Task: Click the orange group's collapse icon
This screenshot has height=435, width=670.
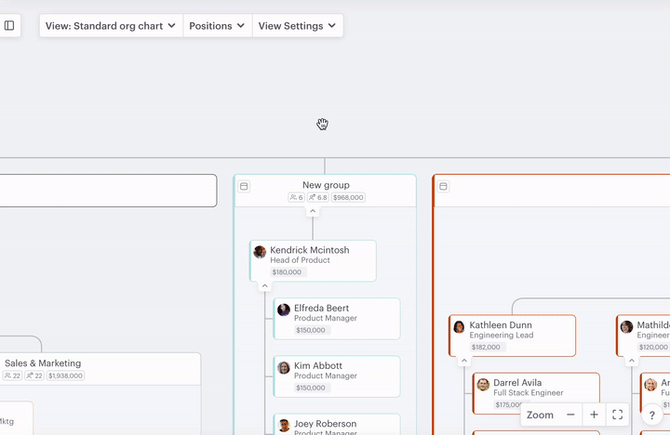Action: coord(444,186)
